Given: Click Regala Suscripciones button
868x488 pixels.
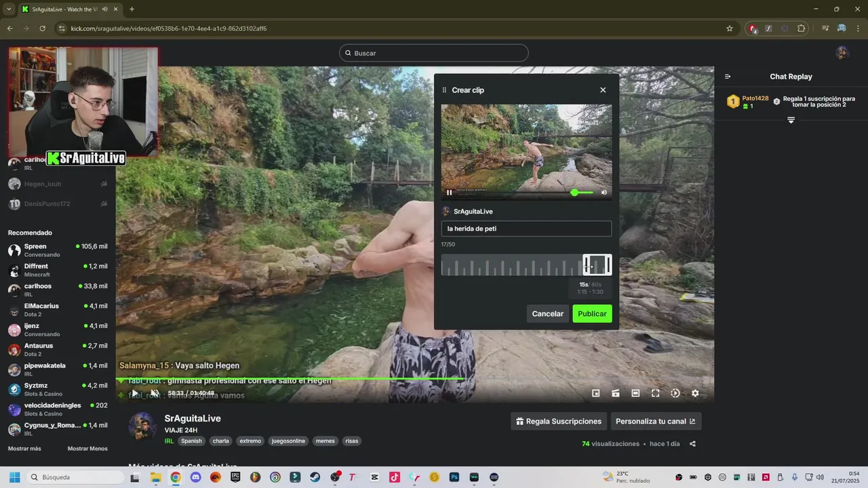Looking at the screenshot, I should (x=559, y=421).
